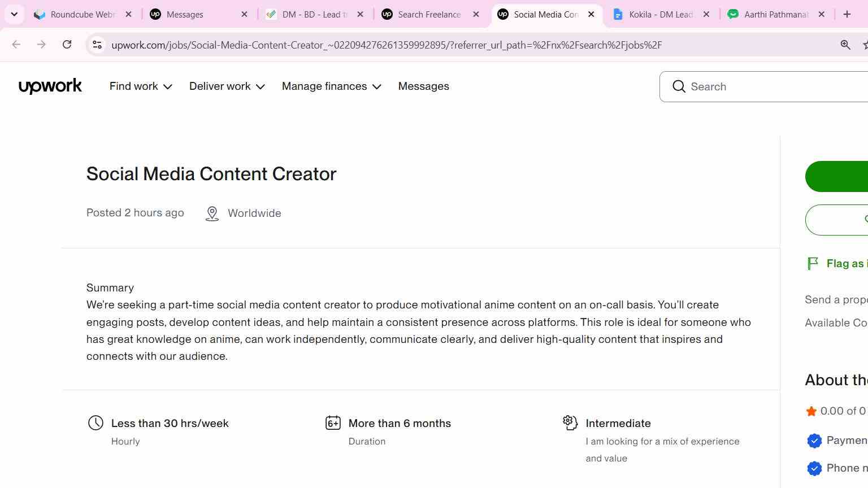This screenshot has height=488, width=868.
Task: Expand the Manage finances dropdown
Action: click(x=332, y=86)
